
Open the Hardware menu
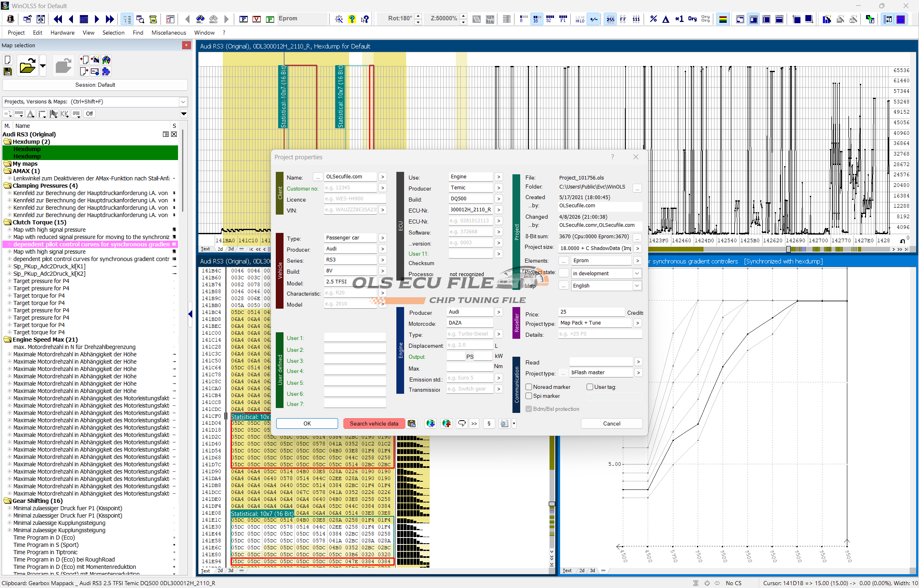(62, 33)
